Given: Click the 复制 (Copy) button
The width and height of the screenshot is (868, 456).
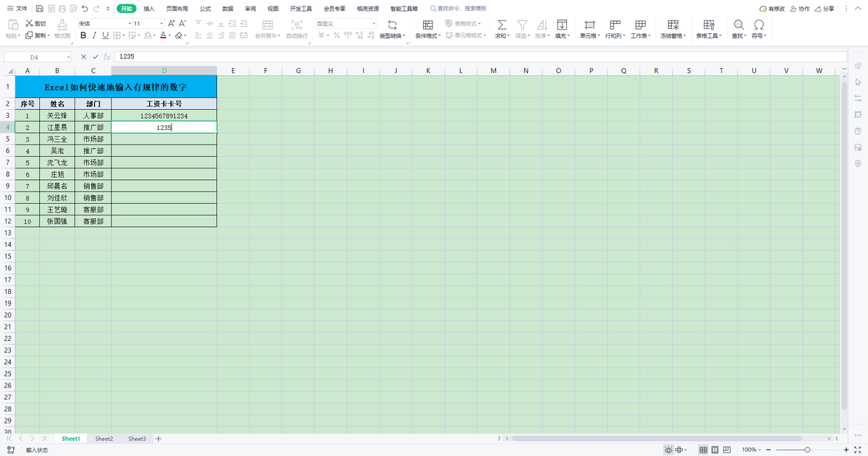Looking at the screenshot, I should click(36, 35).
